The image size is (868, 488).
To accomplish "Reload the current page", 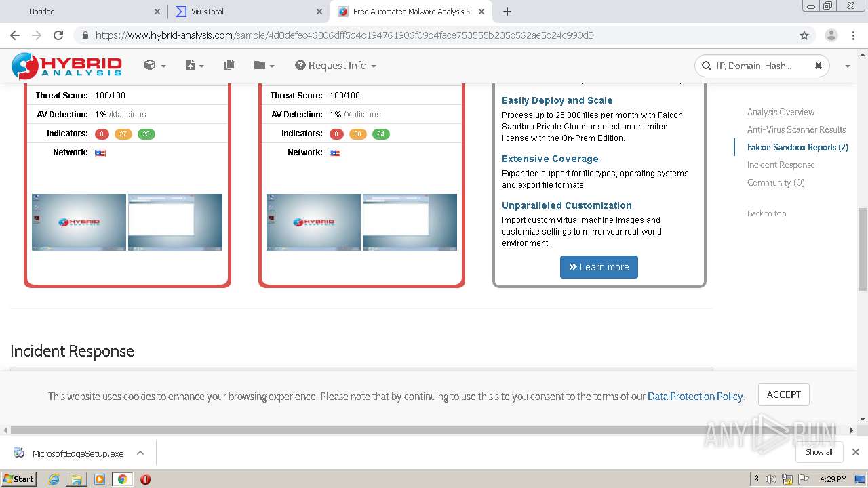I will click(58, 35).
